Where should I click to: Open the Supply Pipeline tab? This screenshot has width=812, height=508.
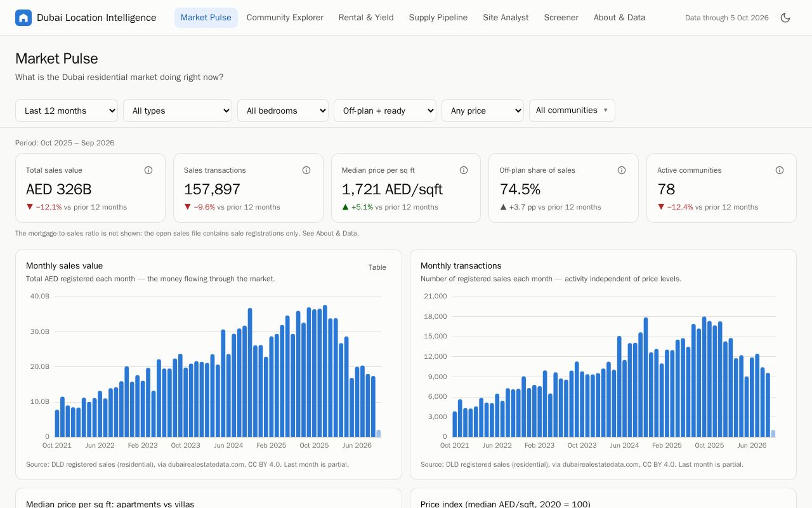pyautogui.click(x=438, y=18)
